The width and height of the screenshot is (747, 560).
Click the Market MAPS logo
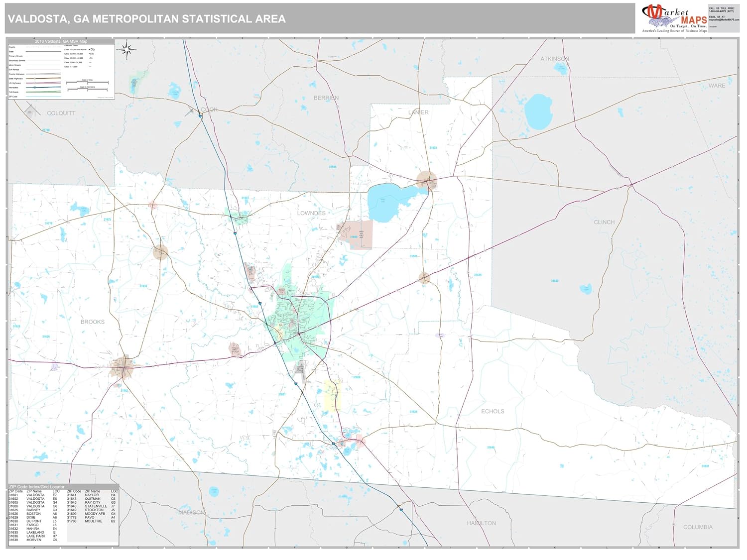pyautogui.click(x=674, y=18)
